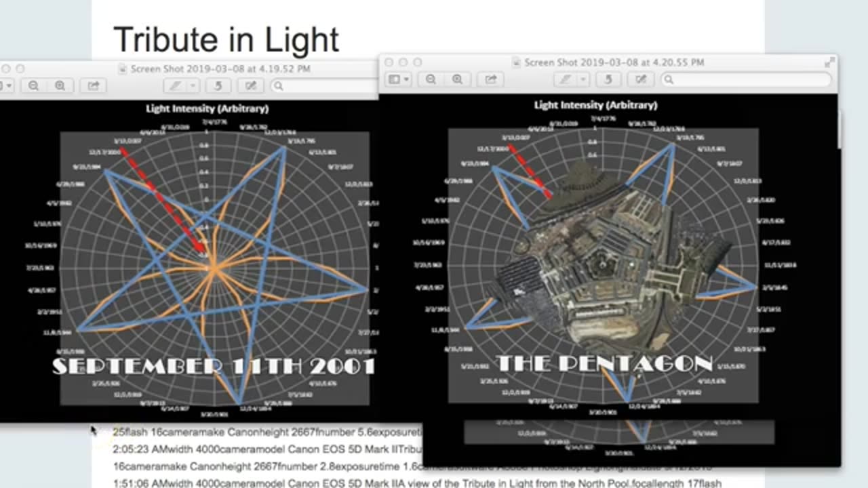Zoom in in the 4.19.52 PM Preview window
This screenshot has width=868, height=488.
(x=60, y=85)
